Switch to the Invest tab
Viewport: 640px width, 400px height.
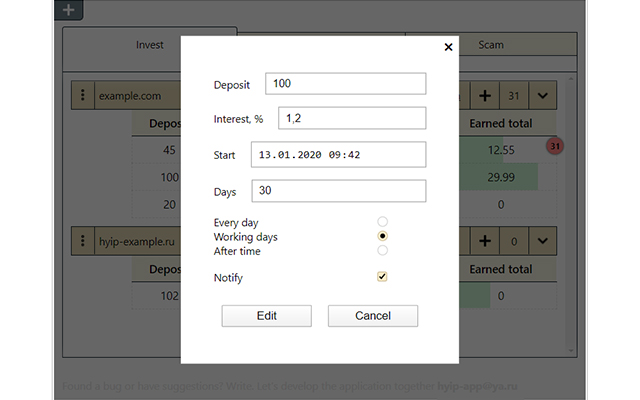pyautogui.click(x=150, y=45)
